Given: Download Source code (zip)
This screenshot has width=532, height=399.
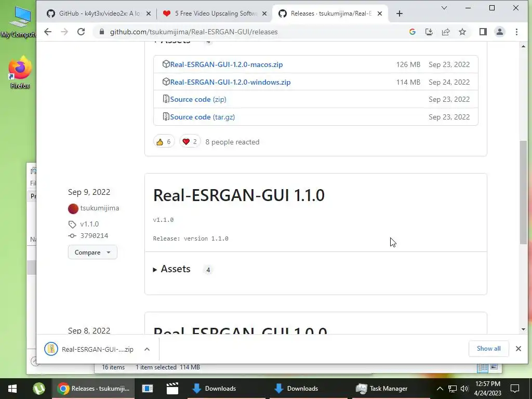Looking at the screenshot, I should click(x=198, y=99).
